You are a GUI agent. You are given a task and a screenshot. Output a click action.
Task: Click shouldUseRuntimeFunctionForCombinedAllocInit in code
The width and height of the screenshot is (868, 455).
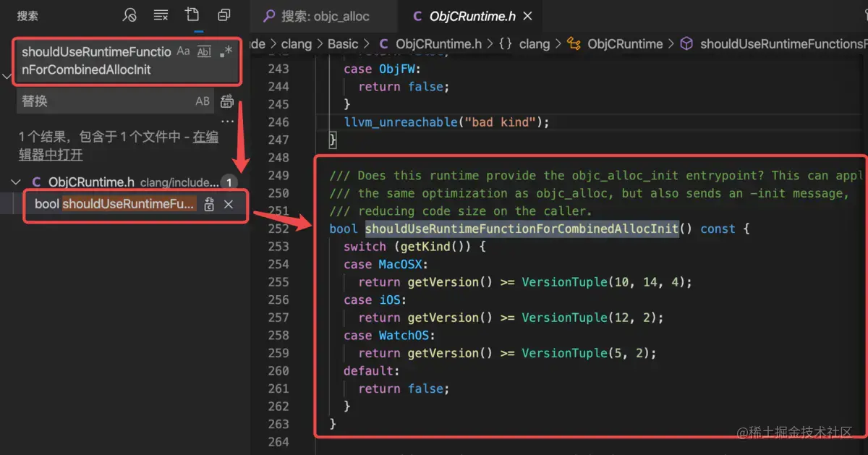pos(522,229)
